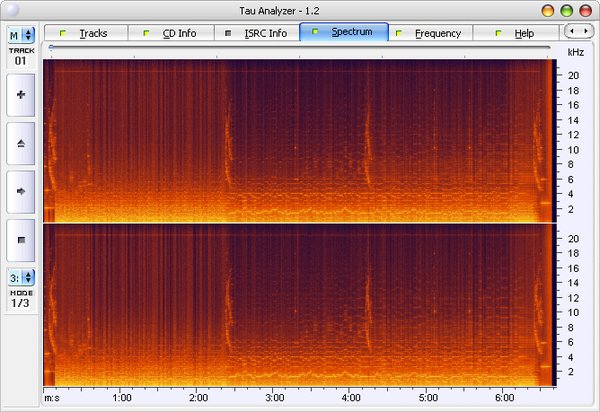Click the kHz axis label
600x412 pixels.
point(576,52)
